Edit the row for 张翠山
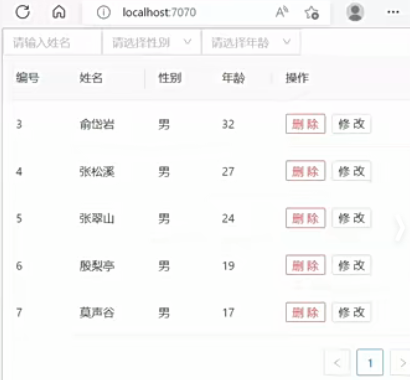 pos(351,218)
